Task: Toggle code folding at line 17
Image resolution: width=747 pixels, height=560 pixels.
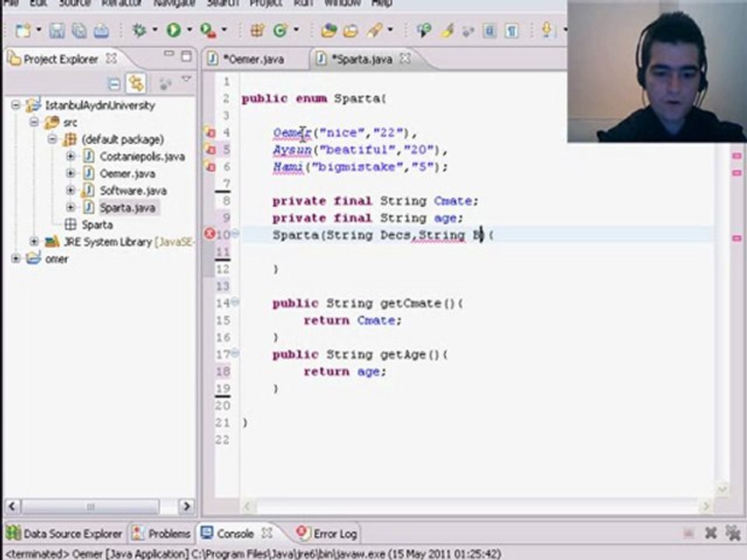Action: click(x=235, y=353)
